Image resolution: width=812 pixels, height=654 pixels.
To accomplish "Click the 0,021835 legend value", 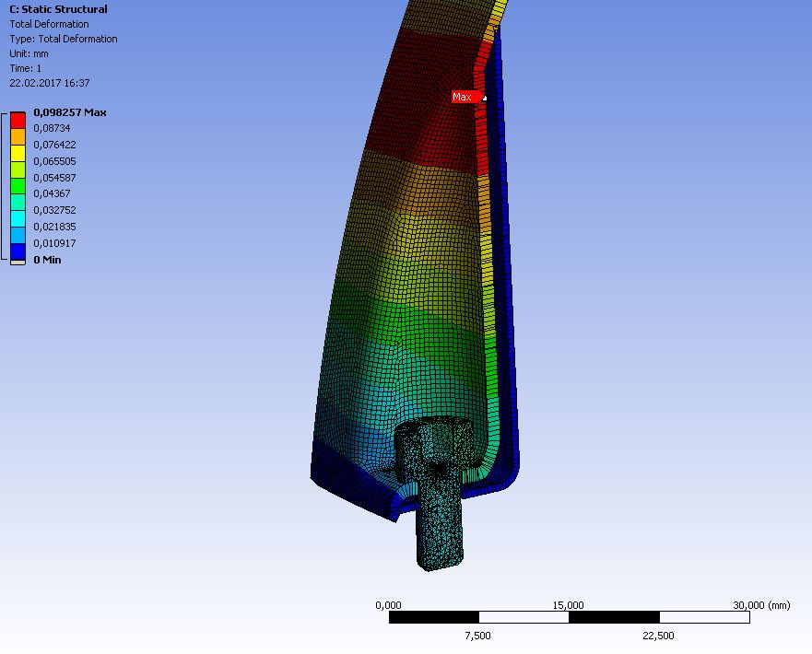I will pyautogui.click(x=54, y=227).
